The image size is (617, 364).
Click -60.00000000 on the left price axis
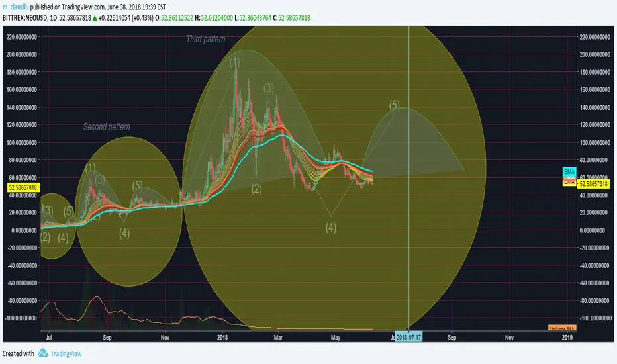[x=23, y=283]
